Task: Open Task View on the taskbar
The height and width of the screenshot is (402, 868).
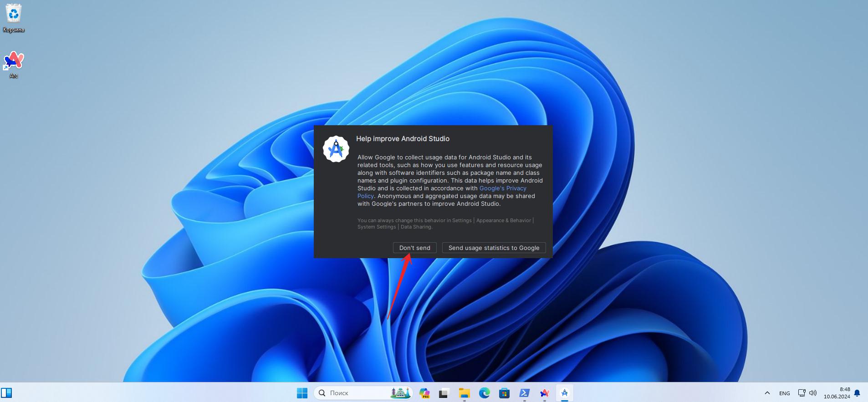Action: [x=444, y=393]
